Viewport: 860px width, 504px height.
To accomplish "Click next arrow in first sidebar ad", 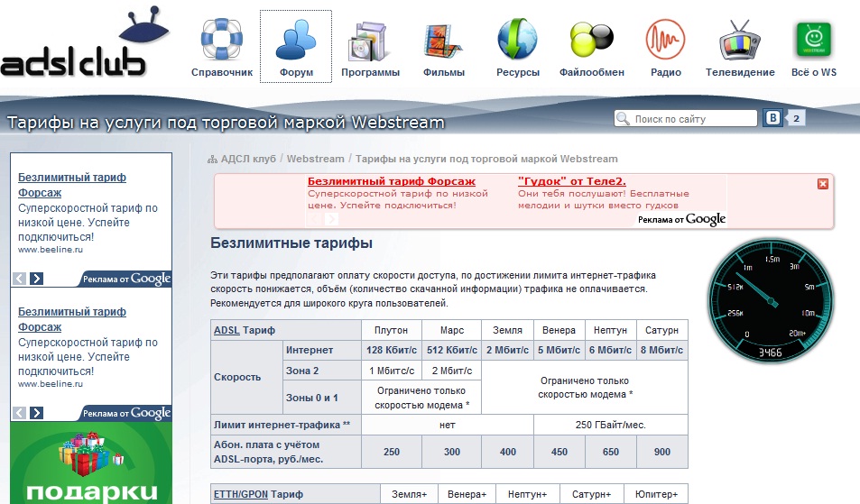I will coord(36,279).
